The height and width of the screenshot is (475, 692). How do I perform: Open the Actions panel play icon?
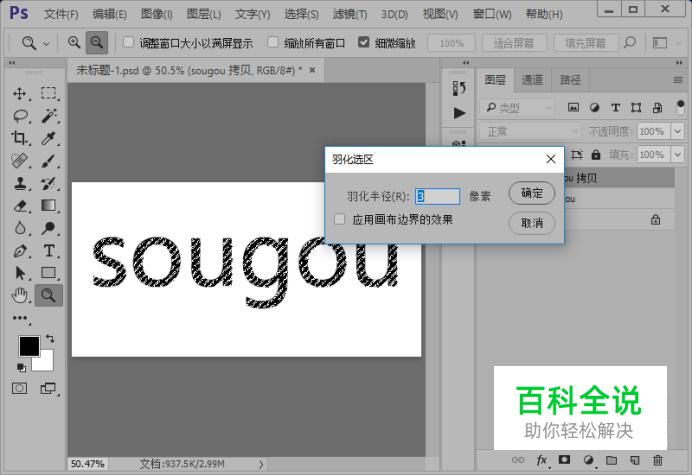pyautogui.click(x=459, y=113)
